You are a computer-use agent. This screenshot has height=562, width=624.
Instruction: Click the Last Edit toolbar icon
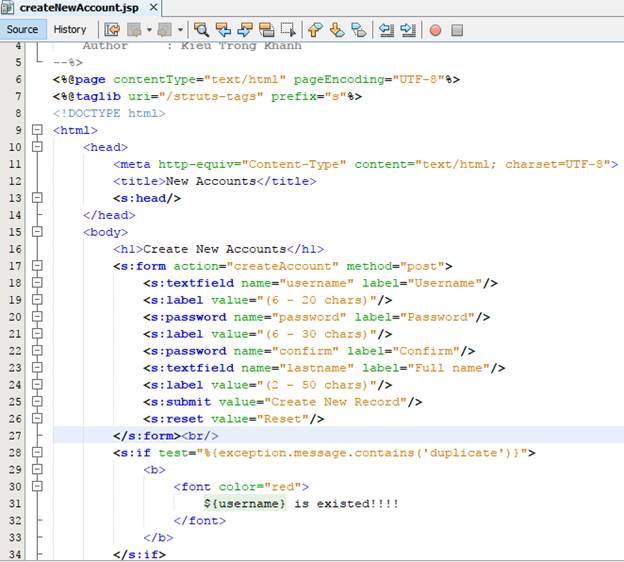pos(112,30)
